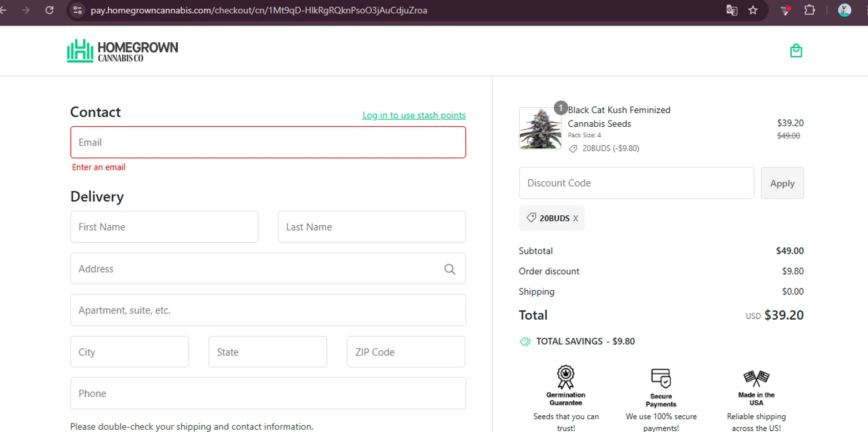The image size is (868, 432).
Task: Click the tag icon on 20BUDS chip
Action: (x=531, y=218)
